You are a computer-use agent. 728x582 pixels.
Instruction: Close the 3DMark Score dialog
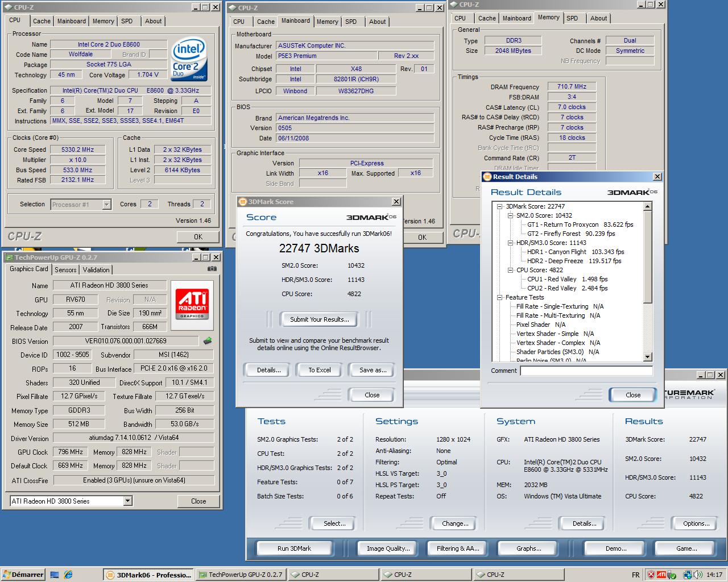pos(372,395)
